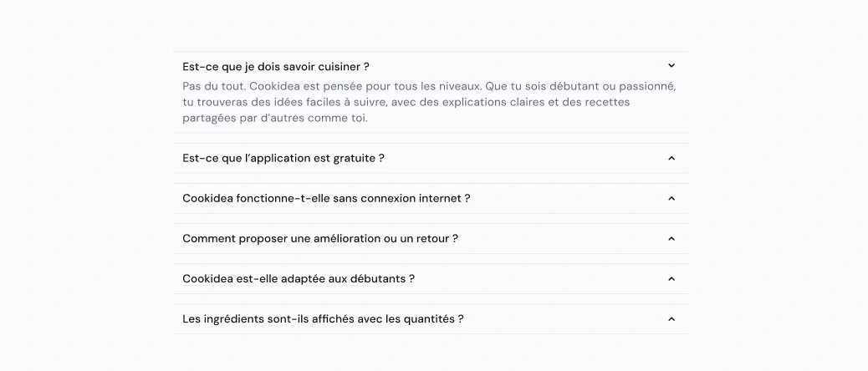
Task: Click the chevron icon next to "Est-ce que l'application est gratuite ?"
Action: point(671,158)
